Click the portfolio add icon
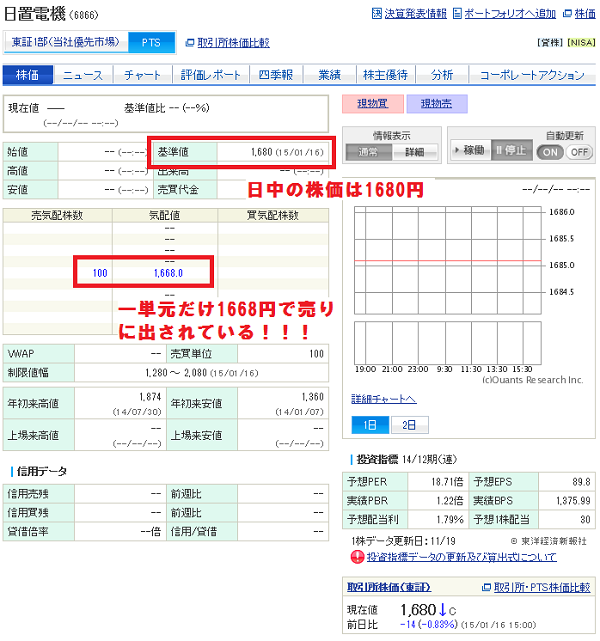600x641 pixels. coord(457,13)
